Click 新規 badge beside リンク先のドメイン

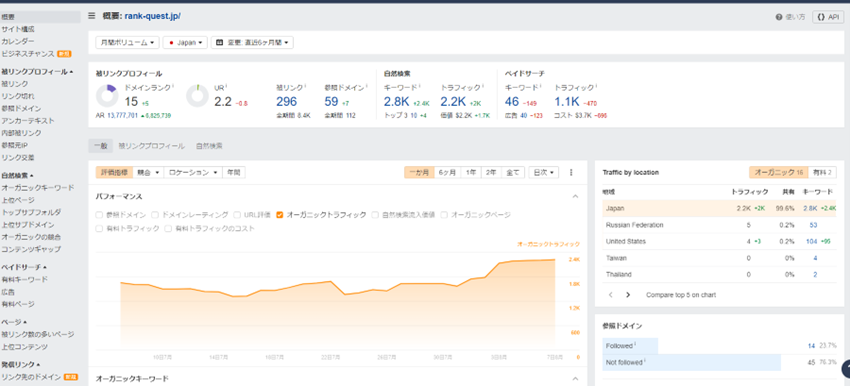pyautogui.click(x=71, y=376)
